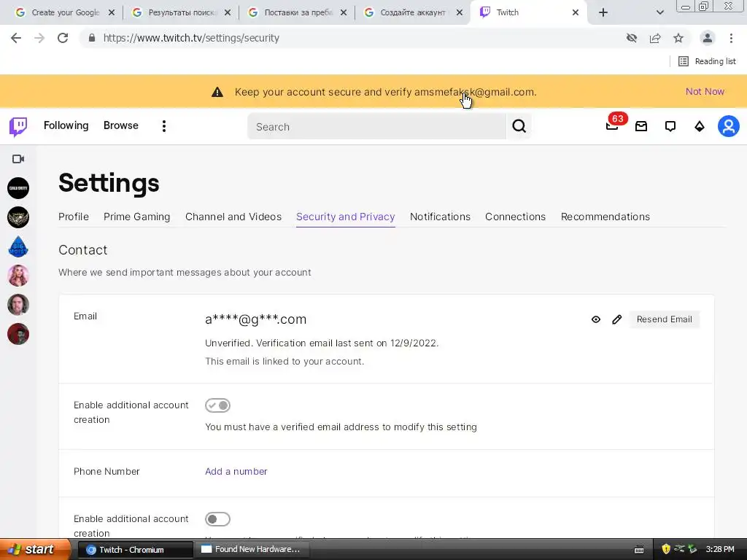Viewport: 747px width, 560px height.
Task: Click the followed channels camera icon
Action: 18,159
